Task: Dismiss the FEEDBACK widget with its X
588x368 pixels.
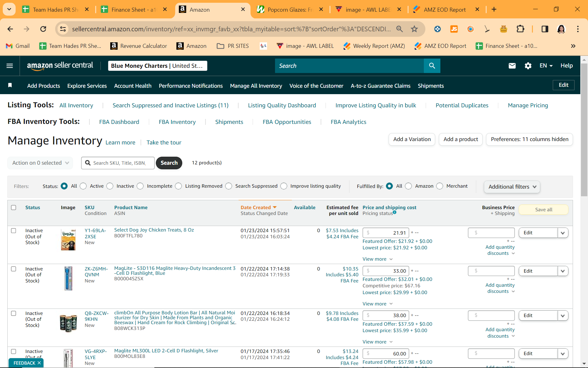Action: pyautogui.click(x=39, y=363)
